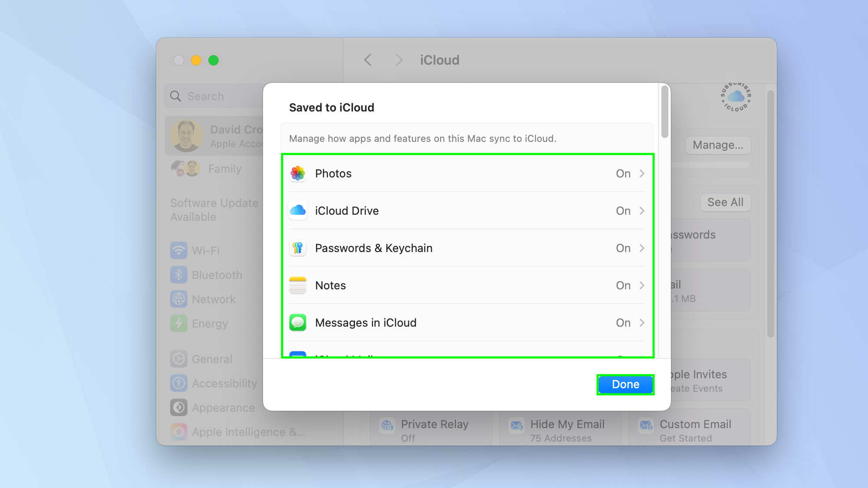This screenshot has height=488, width=868.
Task: Click the Private Relay globe icon
Action: tap(387, 426)
